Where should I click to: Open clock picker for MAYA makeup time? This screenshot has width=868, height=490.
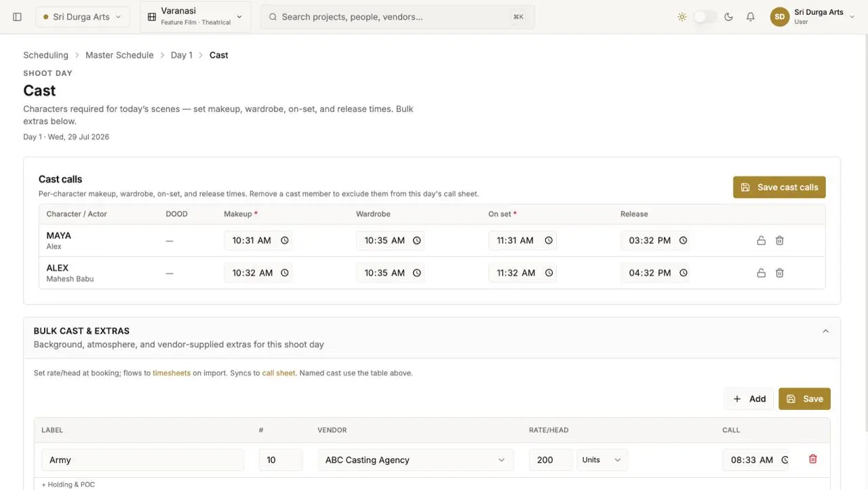(x=285, y=240)
